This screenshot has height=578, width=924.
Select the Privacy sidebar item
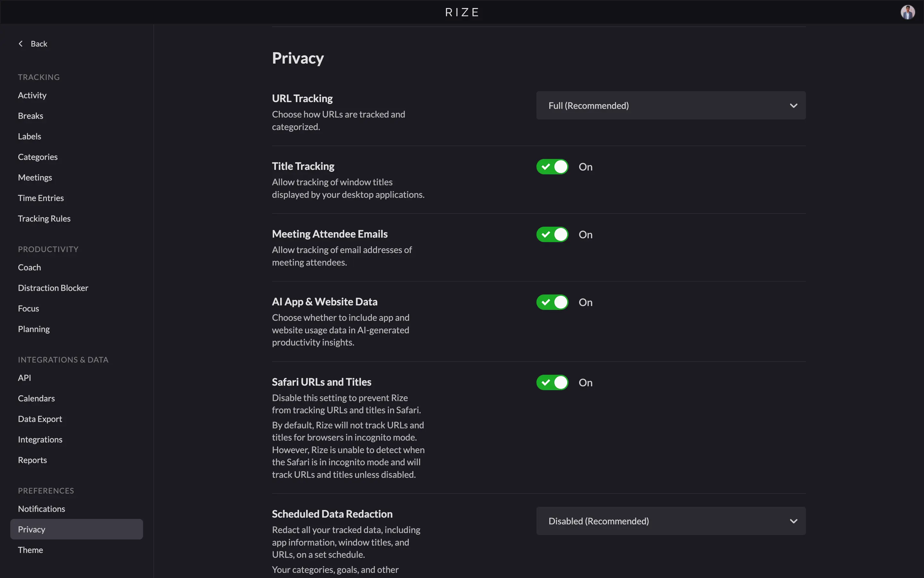click(76, 529)
